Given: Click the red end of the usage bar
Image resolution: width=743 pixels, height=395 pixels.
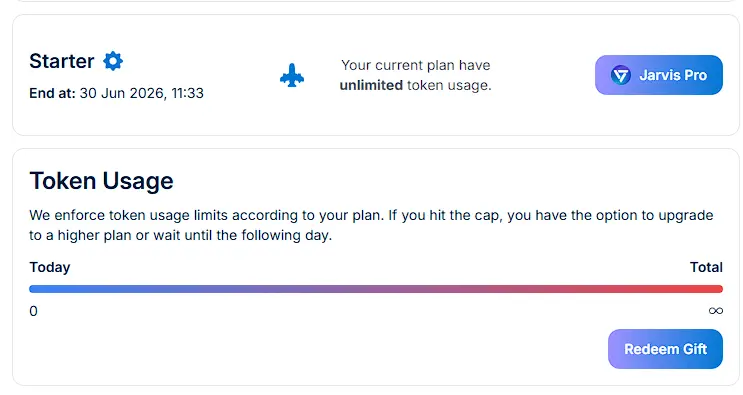Looking at the screenshot, I should click(711, 289).
